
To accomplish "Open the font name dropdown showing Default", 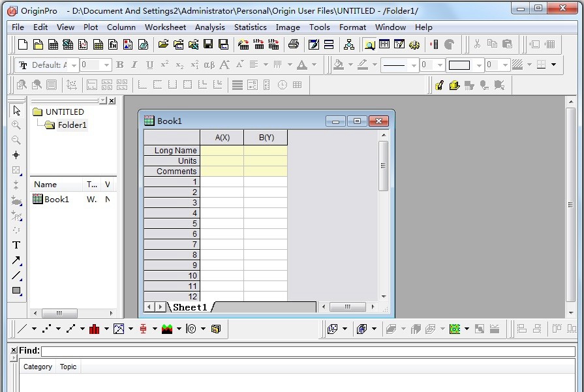I will [x=74, y=65].
